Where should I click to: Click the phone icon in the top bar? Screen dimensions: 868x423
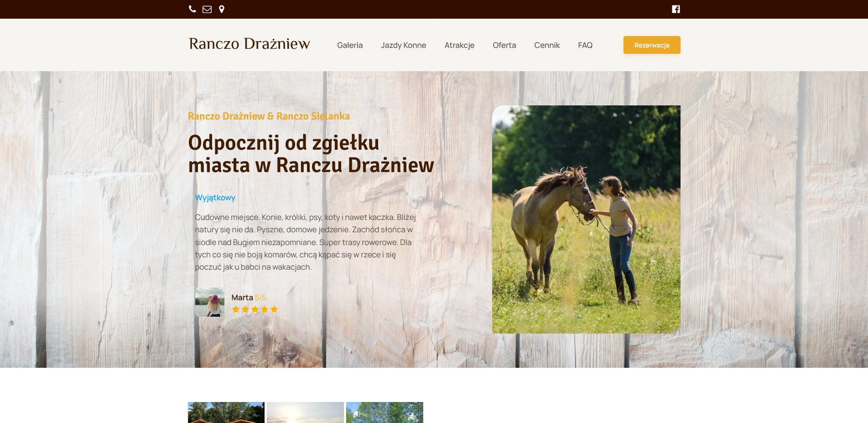(192, 9)
